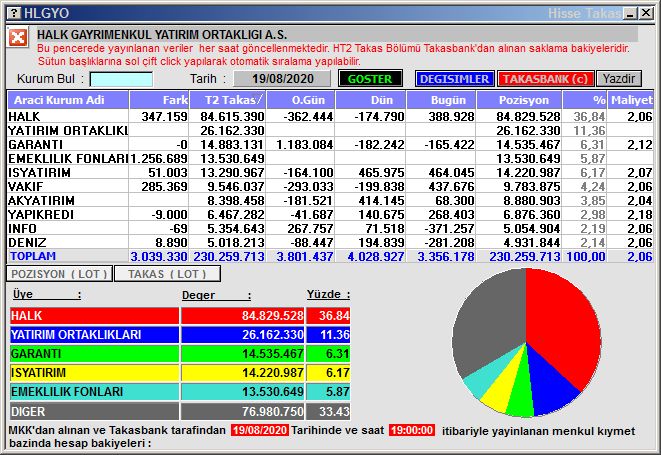Sort by T2 Takas column header
The width and height of the screenshot is (661, 455).
(228, 100)
